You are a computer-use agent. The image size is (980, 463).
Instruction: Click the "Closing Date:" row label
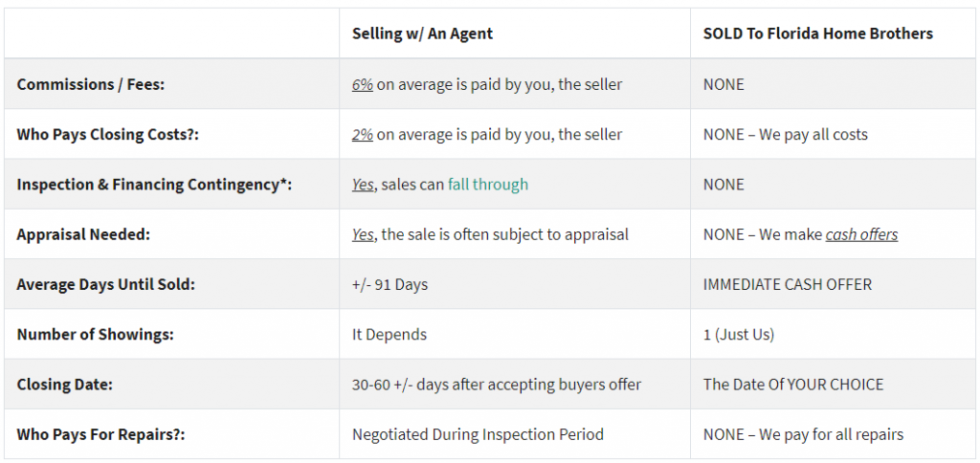[64, 385]
